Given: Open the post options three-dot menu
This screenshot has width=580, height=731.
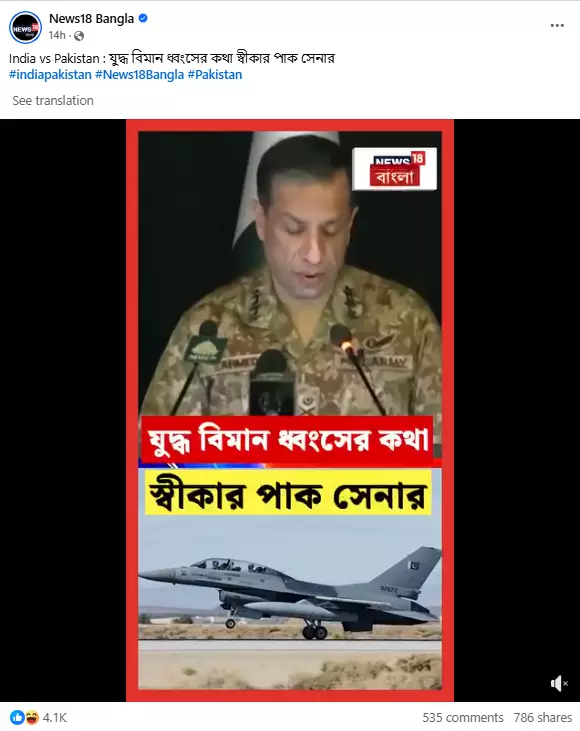Looking at the screenshot, I should point(557,26).
